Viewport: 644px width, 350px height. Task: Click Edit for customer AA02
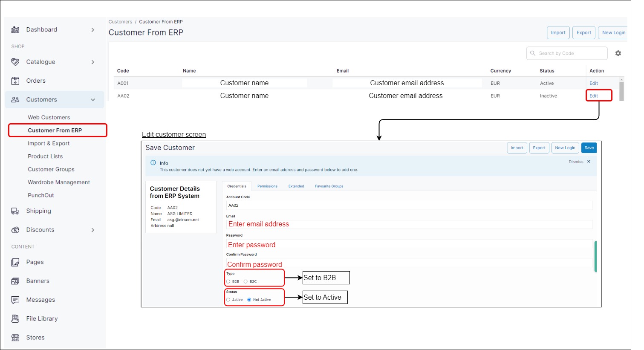(x=593, y=96)
